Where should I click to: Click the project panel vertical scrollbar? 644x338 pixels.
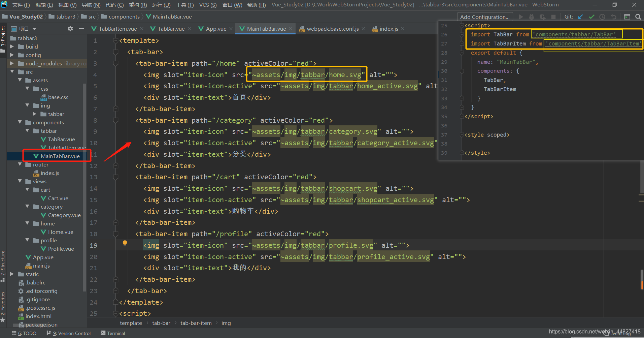(x=84, y=187)
